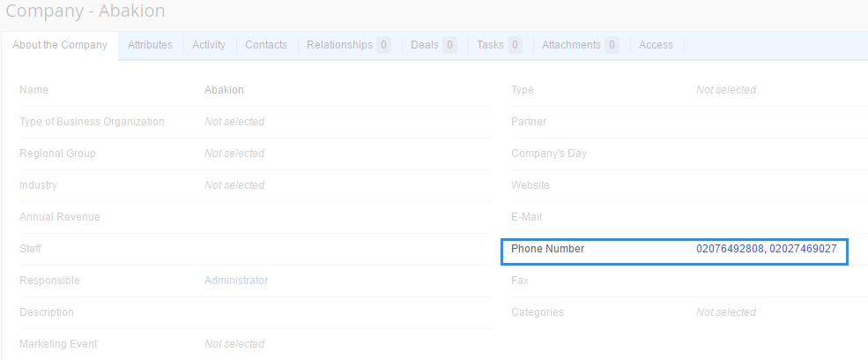This screenshot has width=868, height=360.
Task: Switch to the Attributes tab
Action: tap(150, 45)
